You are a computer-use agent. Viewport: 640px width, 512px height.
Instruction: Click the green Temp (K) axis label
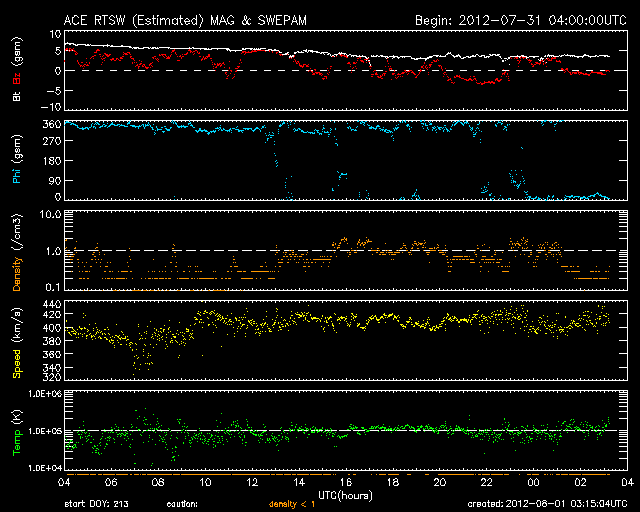17,430
